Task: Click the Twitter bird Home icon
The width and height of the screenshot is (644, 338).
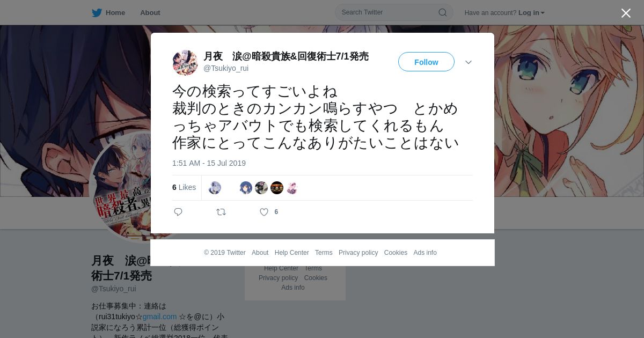Action: [97, 13]
